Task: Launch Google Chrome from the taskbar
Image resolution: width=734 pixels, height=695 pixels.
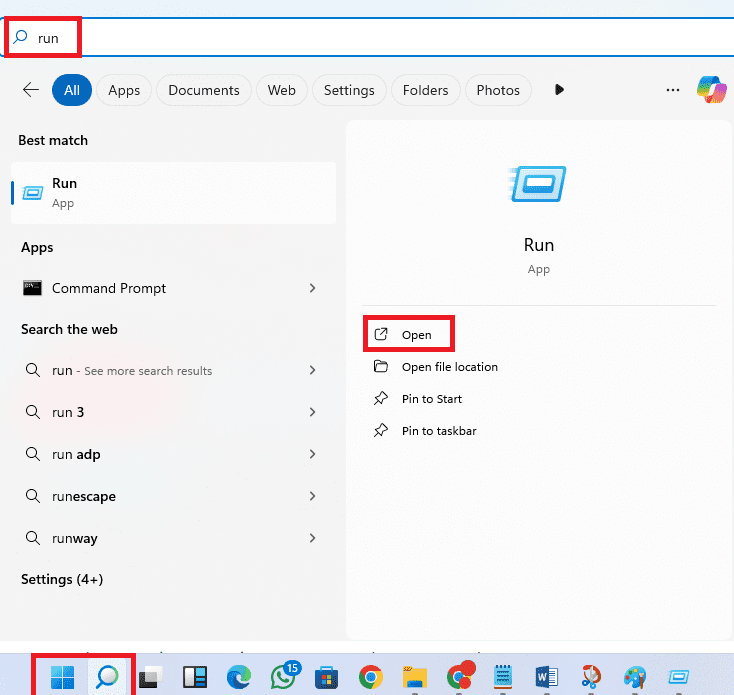Action: coord(371,677)
